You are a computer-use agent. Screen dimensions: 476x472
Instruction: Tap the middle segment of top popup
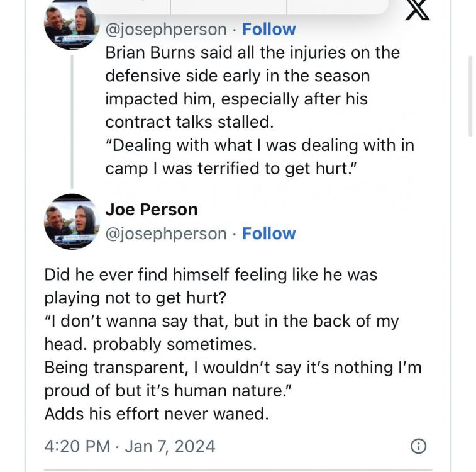(228, 6)
